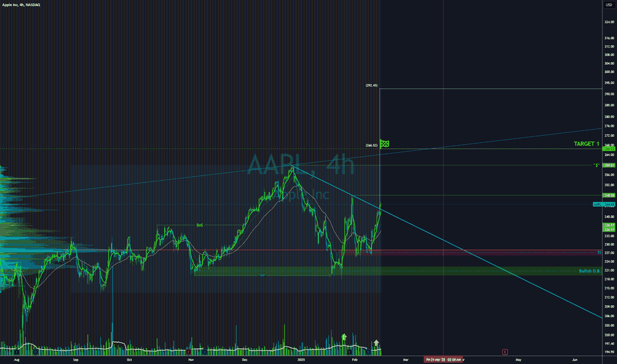Open the outlined E earnings marker before May
Screen dimensions: 617x364
(505, 352)
